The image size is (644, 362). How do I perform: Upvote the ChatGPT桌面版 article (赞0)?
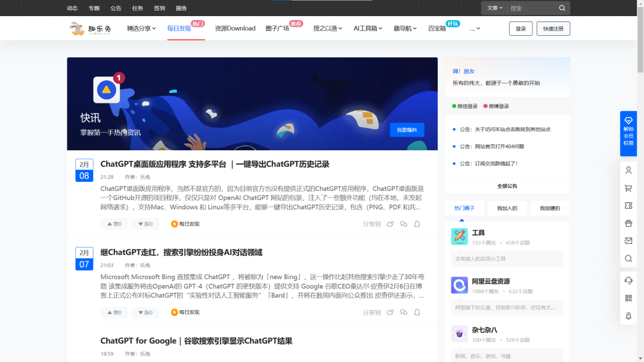[114, 224]
